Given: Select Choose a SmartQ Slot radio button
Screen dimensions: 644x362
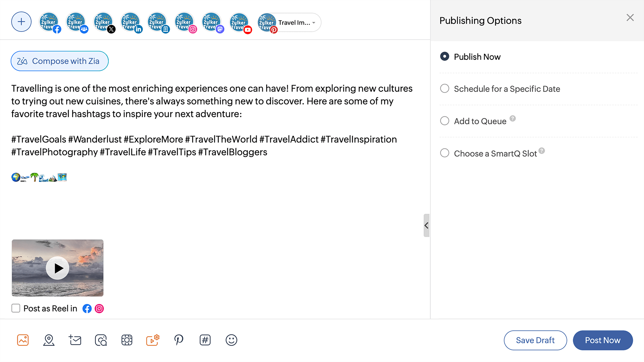Looking at the screenshot, I should (445, 153).
